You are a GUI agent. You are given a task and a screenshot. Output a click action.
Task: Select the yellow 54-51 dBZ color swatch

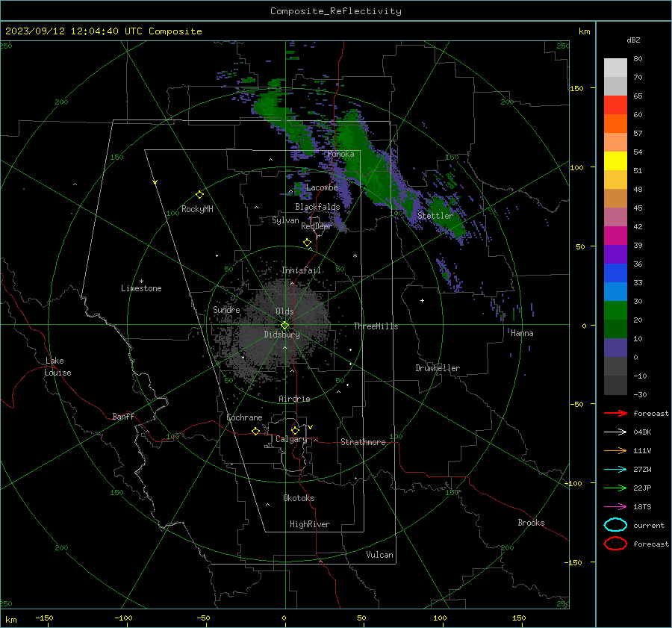pos(615,161)
